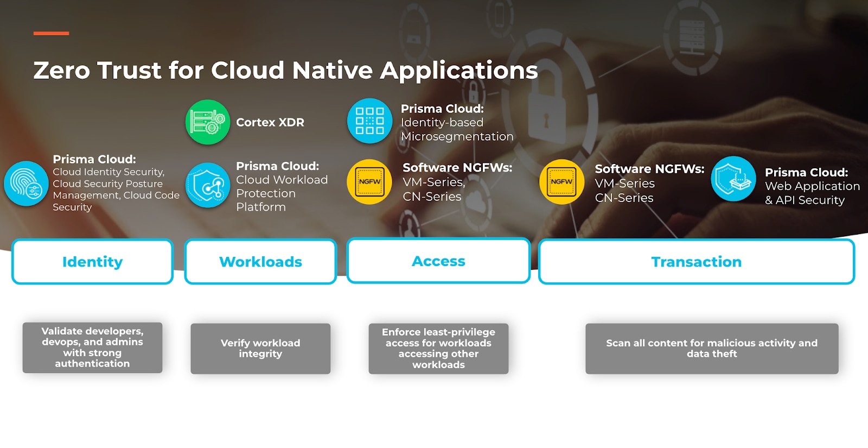
Task: Click 'VM-Series, CN-Series' text above Access
Action: point(434,190)
